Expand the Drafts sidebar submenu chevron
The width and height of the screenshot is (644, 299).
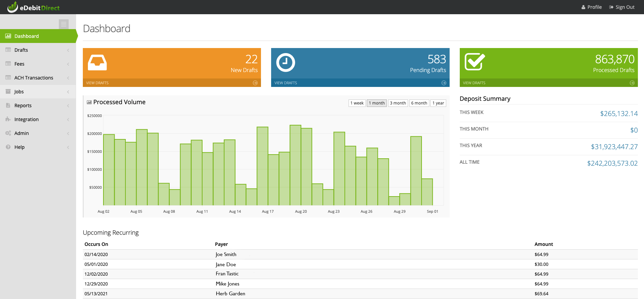tap(68, 50)
